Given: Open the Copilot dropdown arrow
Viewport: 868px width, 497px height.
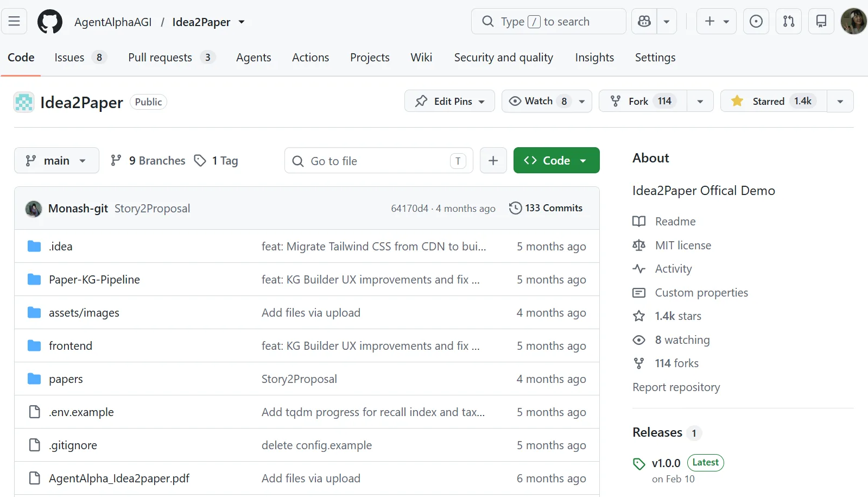Looking at the screenshot, I should (x=667, y=22).
